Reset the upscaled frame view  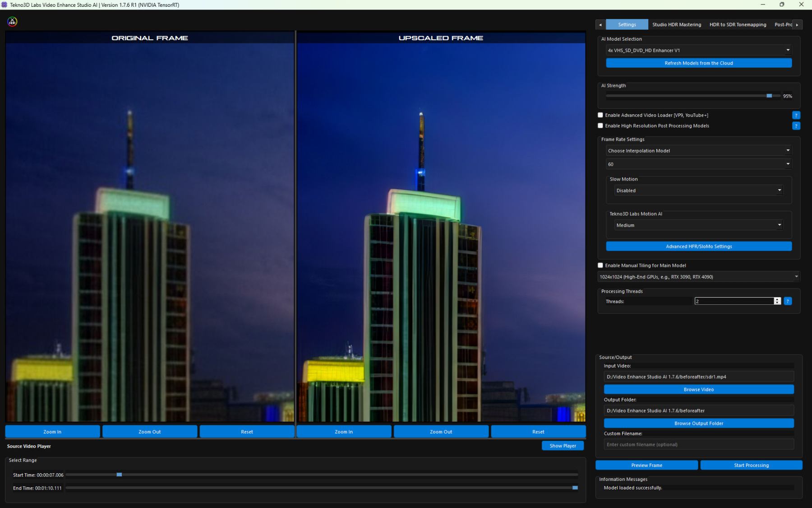click(538, 432)
